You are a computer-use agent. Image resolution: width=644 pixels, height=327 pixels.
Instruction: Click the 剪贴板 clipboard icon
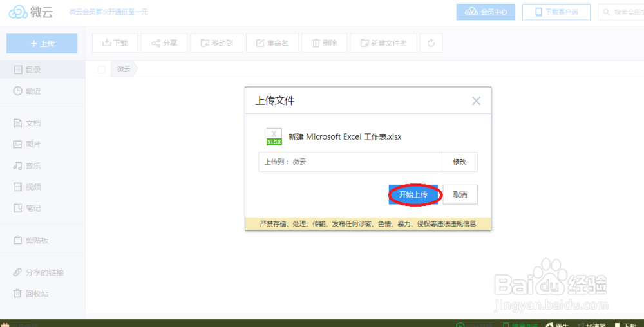[x=17, y=240]
